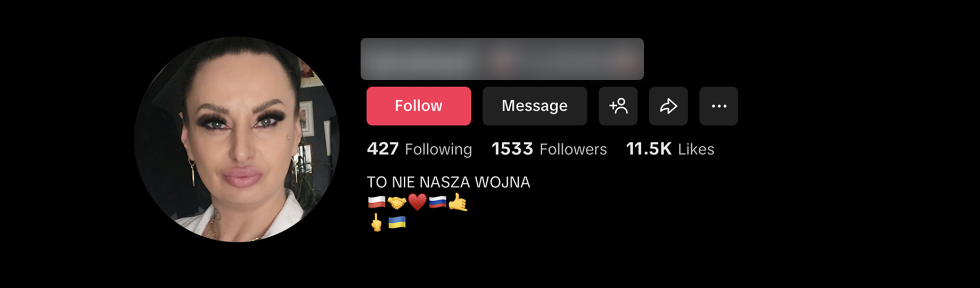The width and height of the screenshot is (980, 288).
Task: Click the finger emoji on the bottom bio line
Action: coord(377,222)
